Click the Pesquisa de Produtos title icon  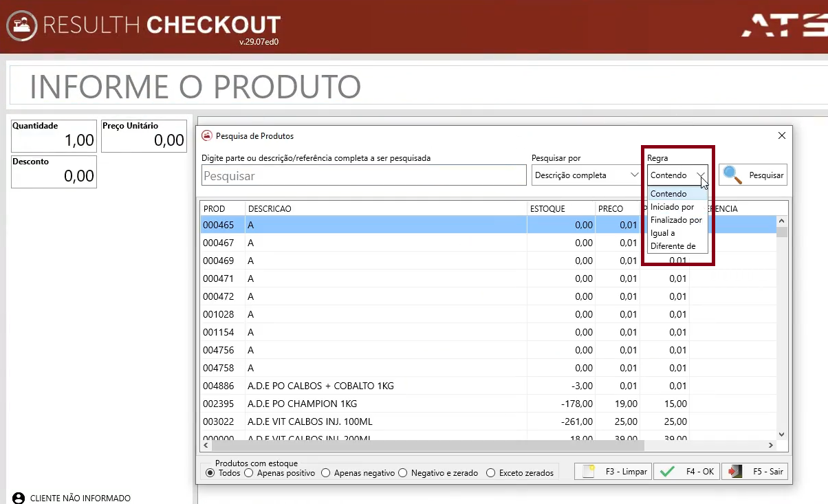click(206, 135)
